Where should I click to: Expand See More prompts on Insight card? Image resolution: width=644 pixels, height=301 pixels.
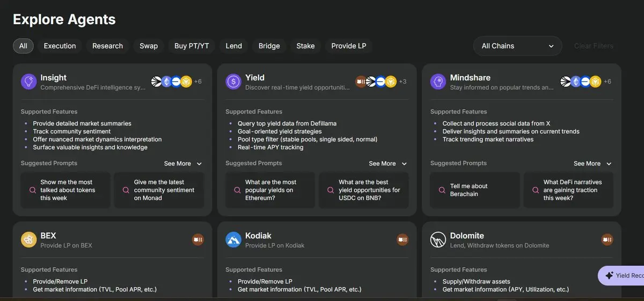183,163
